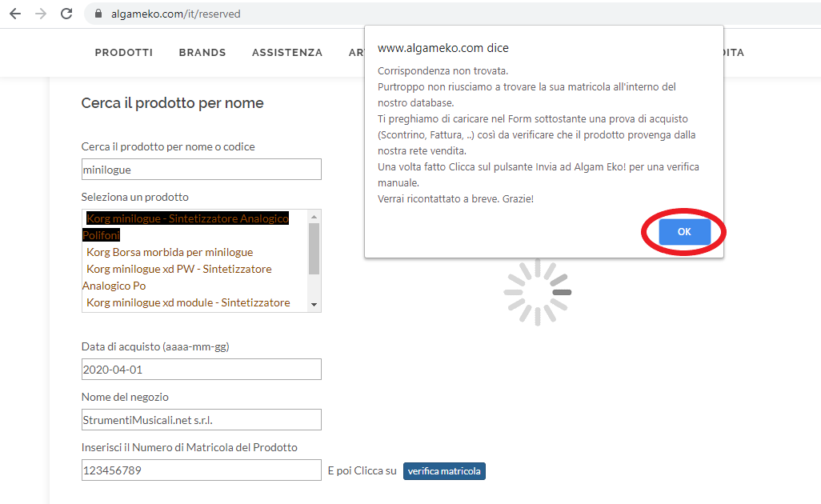Click 'Cerca il prodotto per nome o codice' label
The width and height of the screenshot is (821, 504).
click(x=168, y=147)
